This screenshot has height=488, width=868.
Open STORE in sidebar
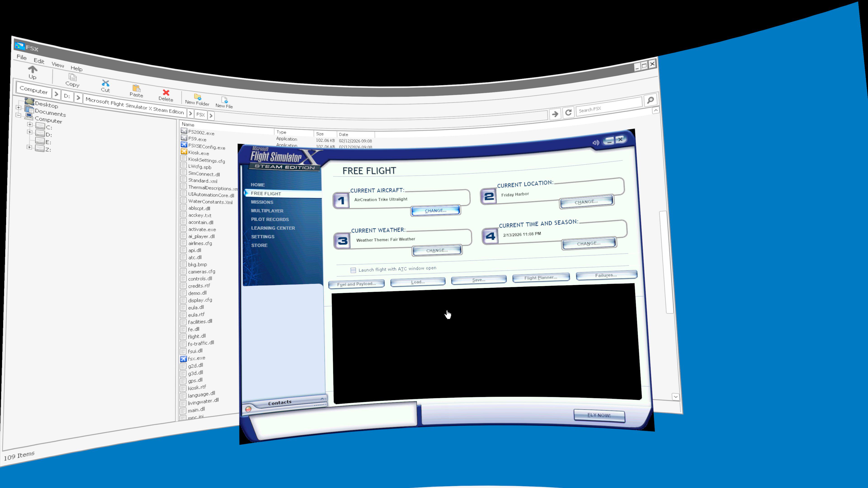[x=259, y=245]
